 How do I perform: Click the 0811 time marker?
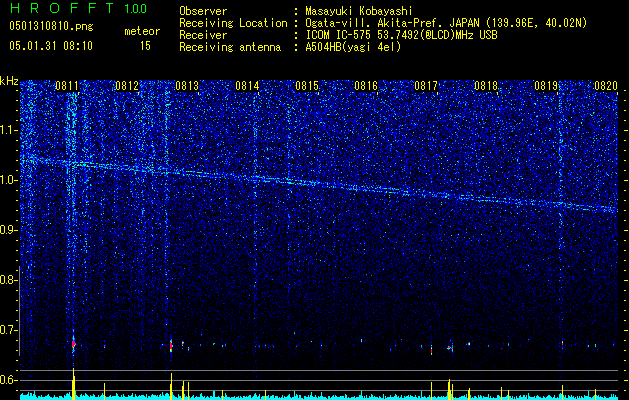coord(67,86)
